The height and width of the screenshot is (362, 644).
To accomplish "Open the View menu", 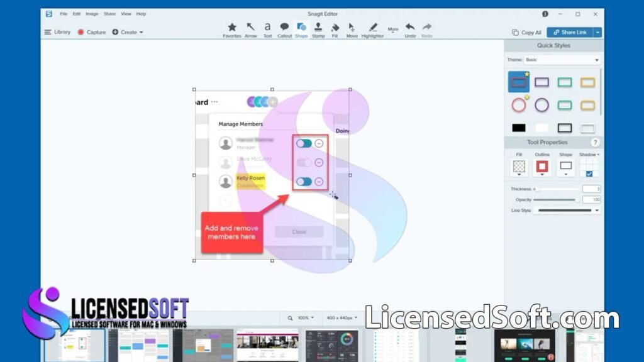I will tap(126, 14).
